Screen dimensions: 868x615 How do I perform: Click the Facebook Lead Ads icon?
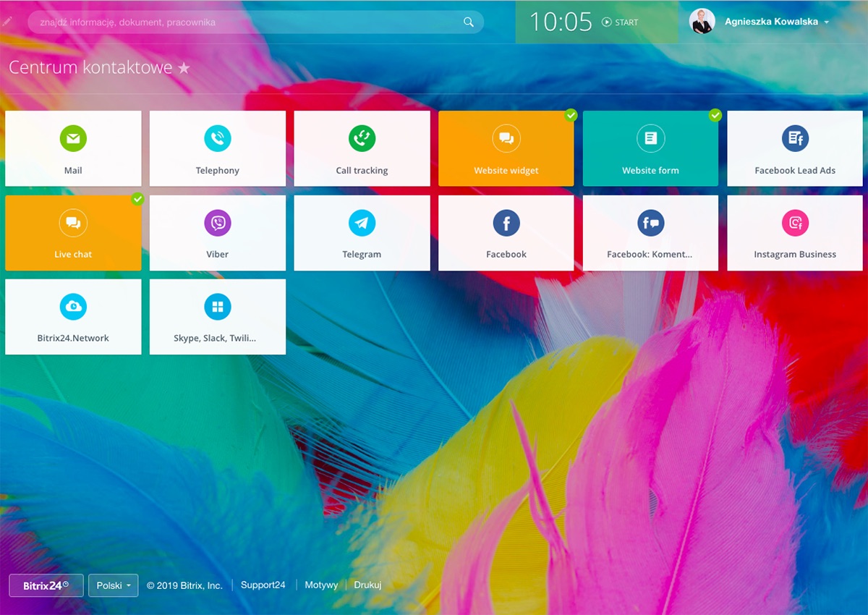pos(795,138)
